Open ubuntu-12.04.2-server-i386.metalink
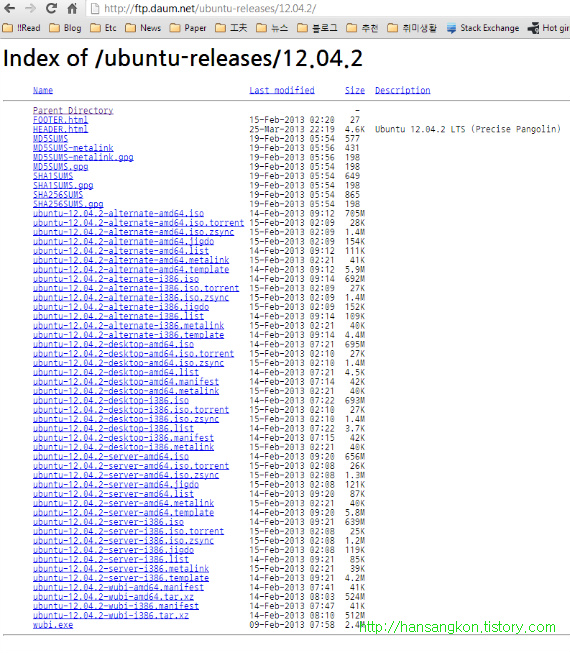570x653 pixels. (x=121, y=569)
